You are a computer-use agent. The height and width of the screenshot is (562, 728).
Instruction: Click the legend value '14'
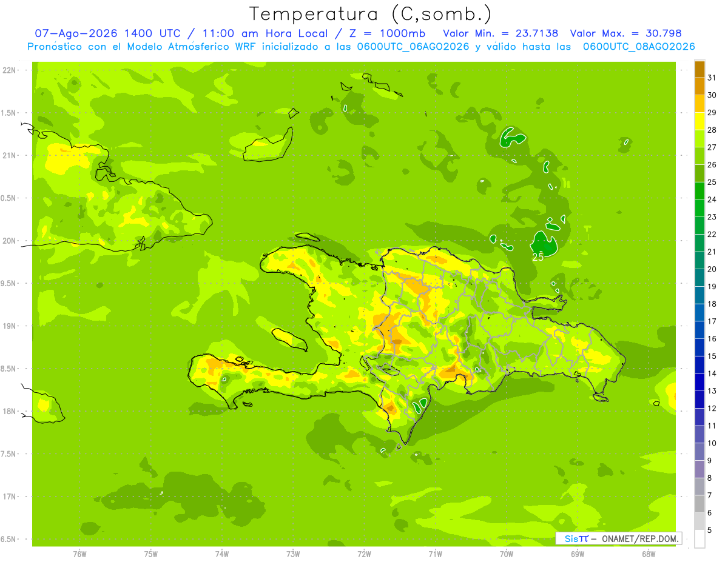tap(712, 373)
